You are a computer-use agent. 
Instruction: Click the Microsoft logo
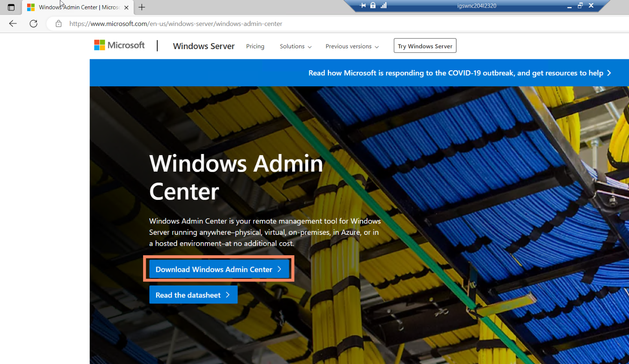coord(120,45)
